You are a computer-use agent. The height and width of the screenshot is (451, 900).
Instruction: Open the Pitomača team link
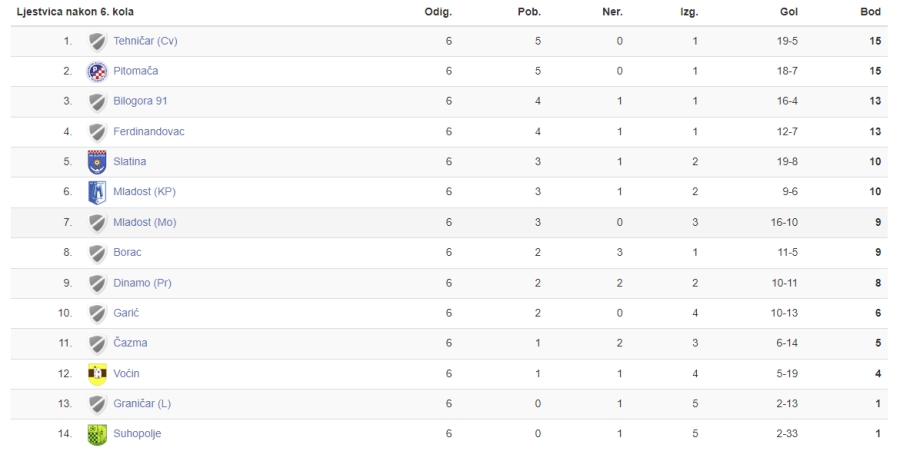pos(135,71)
